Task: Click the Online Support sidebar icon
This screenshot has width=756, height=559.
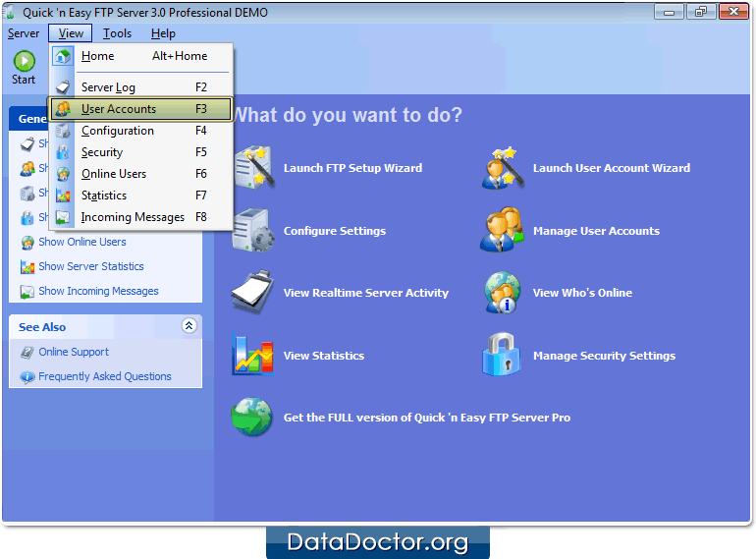Action: (x=27, y=353)
